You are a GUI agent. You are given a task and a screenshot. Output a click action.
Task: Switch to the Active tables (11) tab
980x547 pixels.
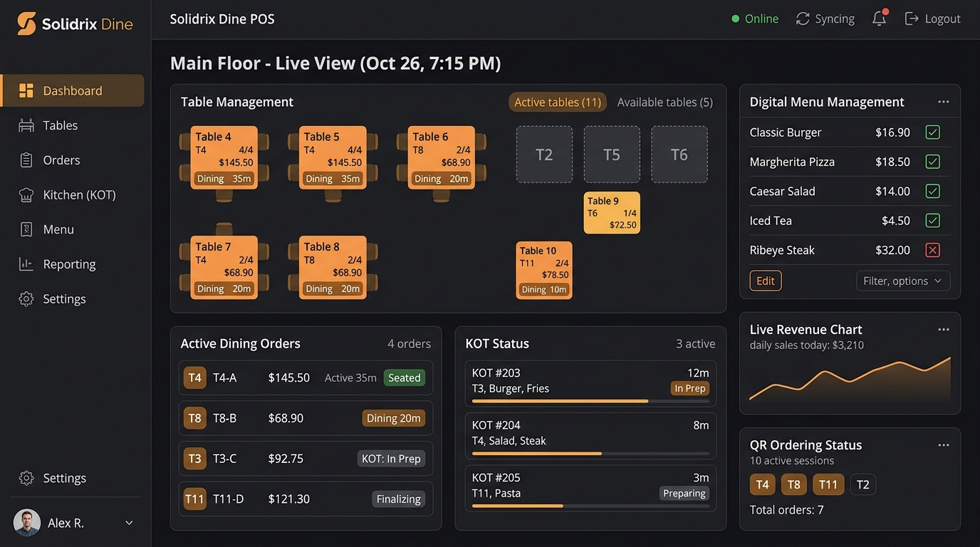[x=558, y=102]
